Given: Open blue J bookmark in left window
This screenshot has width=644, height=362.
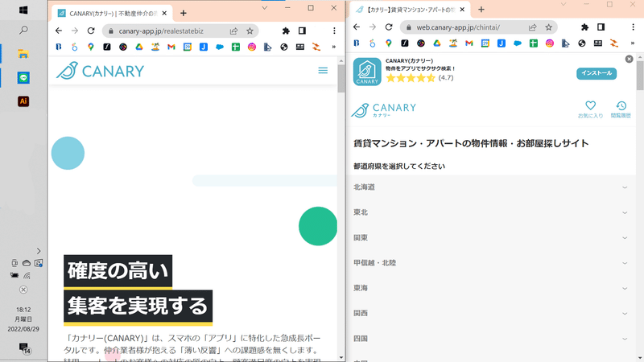Looking at the screenshot, I should pyautogui.click(x=204, y=47).
